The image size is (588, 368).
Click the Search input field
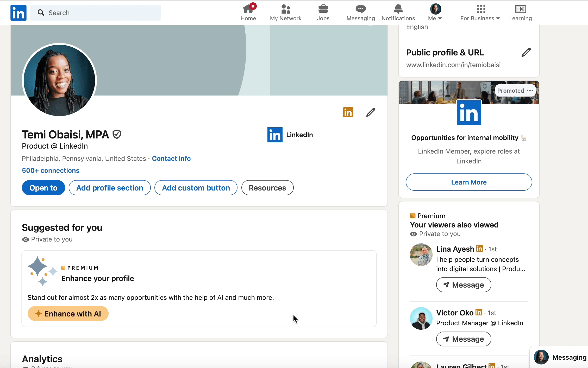96,12
